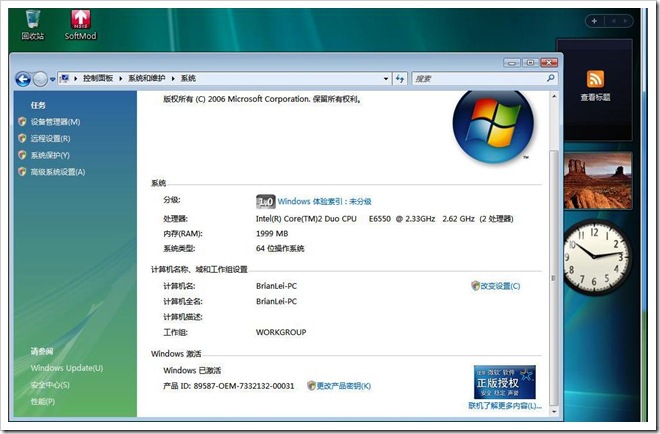The image size is (660, 434).
Task: Open recent pages dropdown beside Forward arrow
Action: pyautogui.click(x=53, y=79)
